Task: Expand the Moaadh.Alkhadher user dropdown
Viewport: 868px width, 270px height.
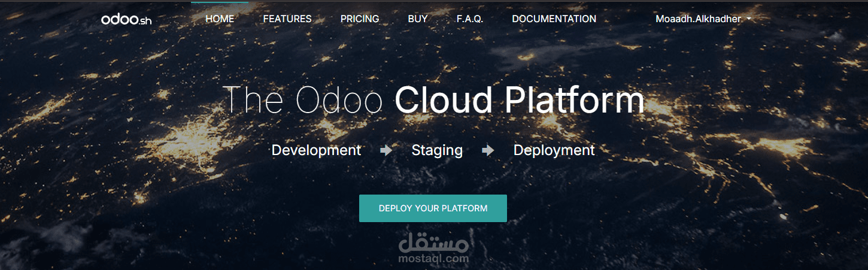Action: [x=703, y=19]
